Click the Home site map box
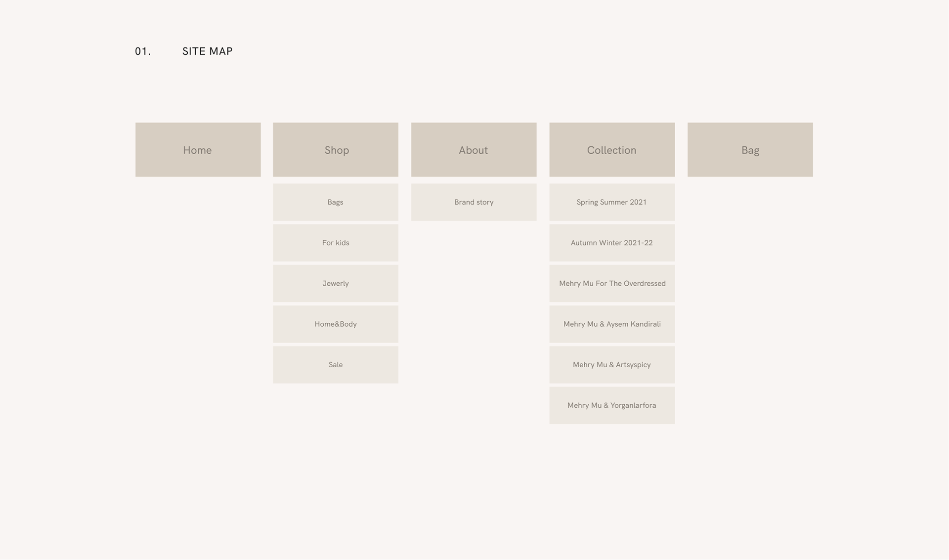The image size is (949, 560). [x=198, y=150]
